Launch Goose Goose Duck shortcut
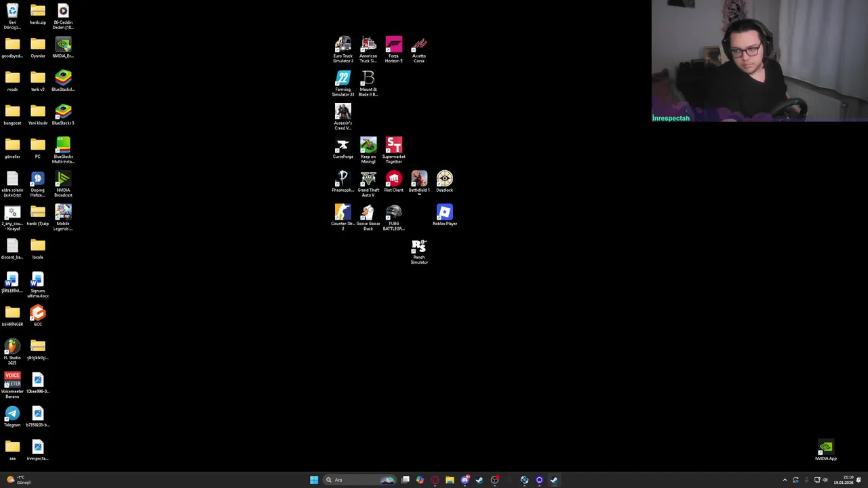This screenshot has height=488, width=868. click(368, 218)
